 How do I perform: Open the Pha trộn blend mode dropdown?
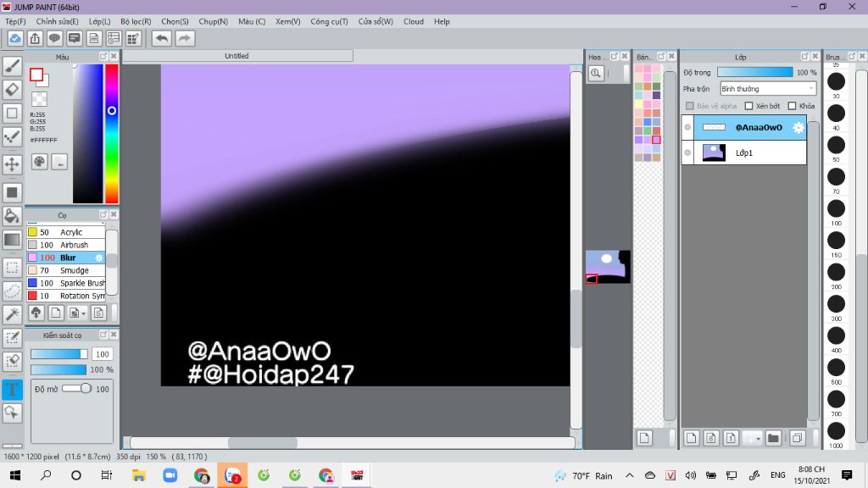pyautogui.click(x=768, y=88)
